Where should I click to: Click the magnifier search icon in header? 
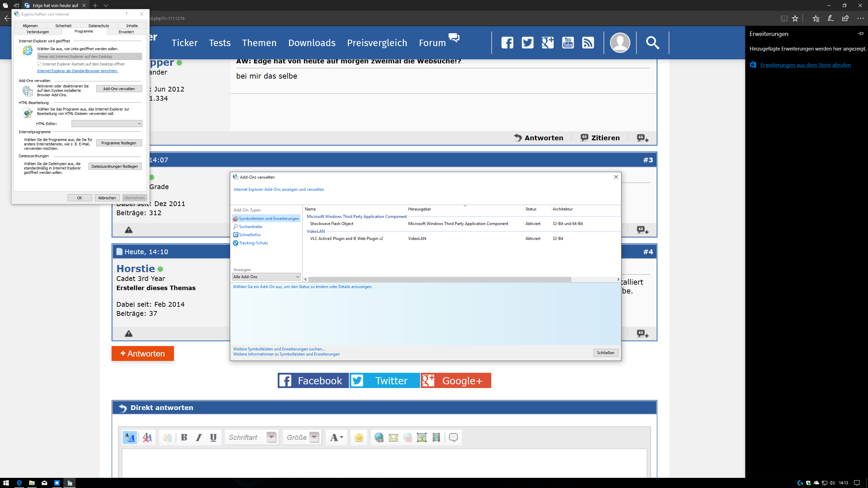(652, 43)
